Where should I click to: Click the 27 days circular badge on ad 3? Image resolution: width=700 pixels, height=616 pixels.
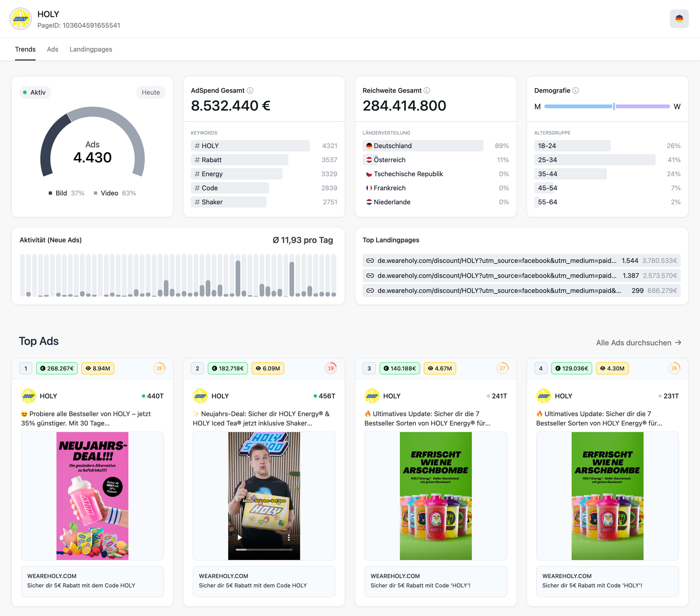[x=503, y=368]
